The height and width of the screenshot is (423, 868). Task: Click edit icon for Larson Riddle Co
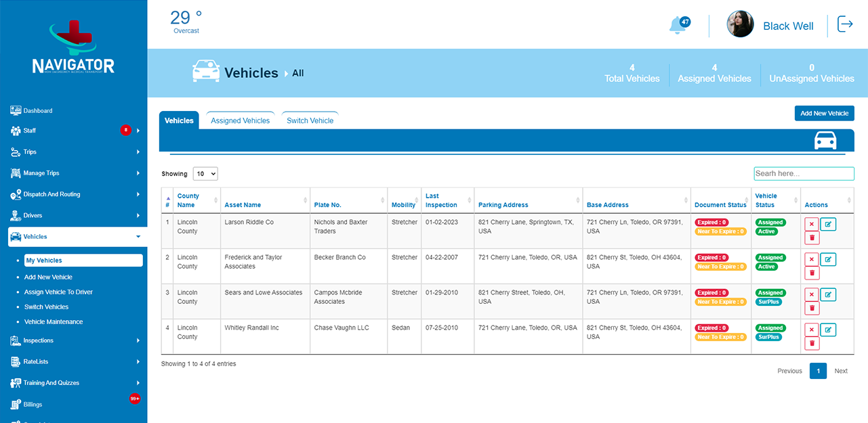tap(828, 224)
